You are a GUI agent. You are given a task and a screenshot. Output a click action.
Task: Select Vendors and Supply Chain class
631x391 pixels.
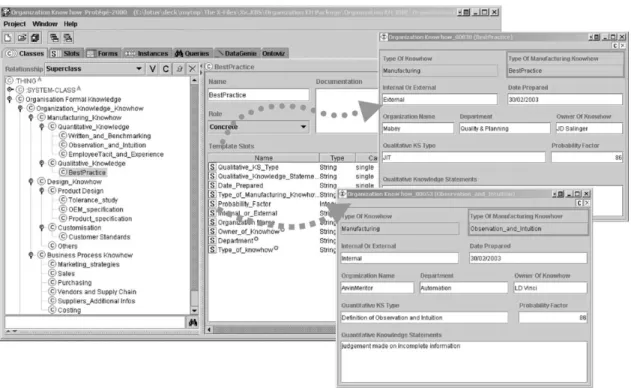(x=97, y=292)
